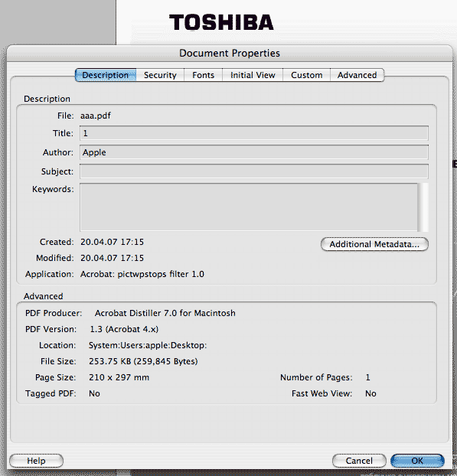Confirm with the OK button
The width and height of the screenshot is (457, 476).
tap(417, 461)
